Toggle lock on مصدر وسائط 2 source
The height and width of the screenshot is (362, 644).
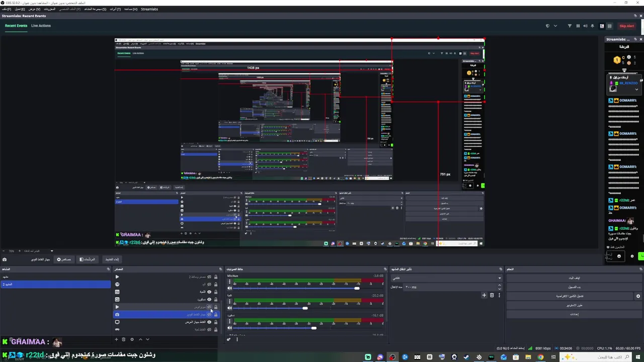click(216, 277)
